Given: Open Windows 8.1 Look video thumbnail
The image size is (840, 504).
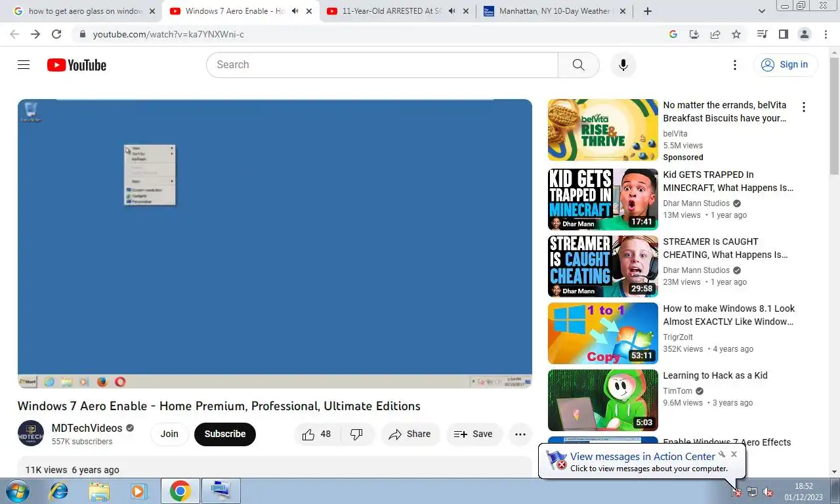Looking at the screenshot, I should click(603, 333).
